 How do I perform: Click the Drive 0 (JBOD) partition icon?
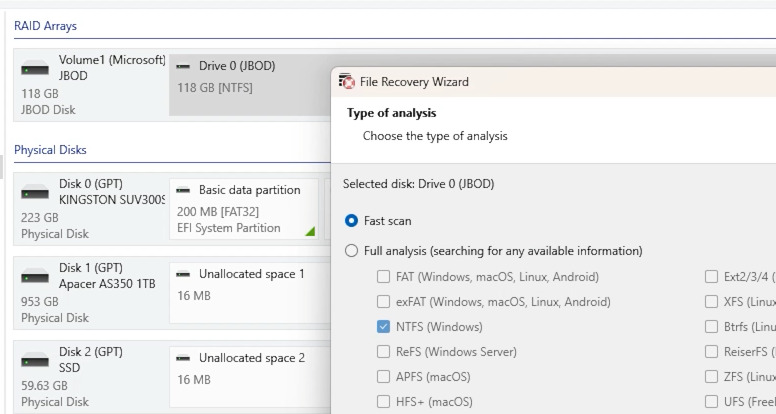click(183, 66)
